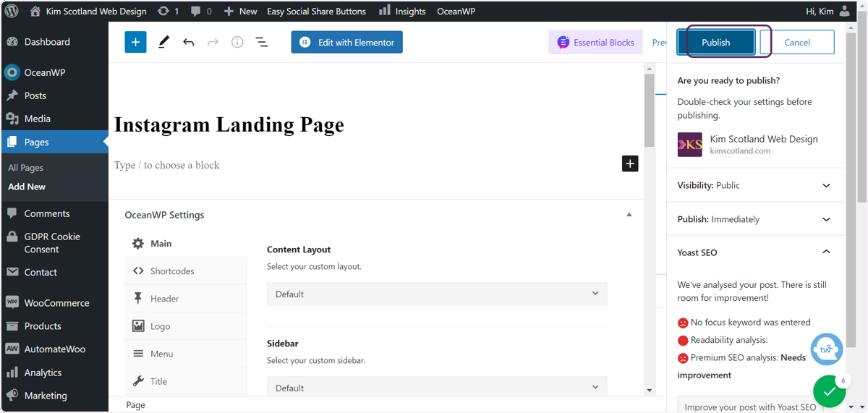Select the pencil Tools icon
The image size is (868, 413).
(x=163, y=42)
